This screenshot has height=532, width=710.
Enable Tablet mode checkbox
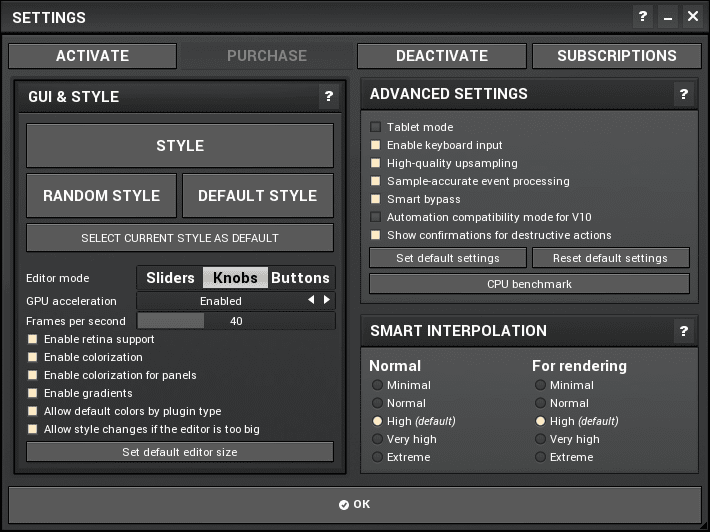pyautogui.click(x=376, y=127)
